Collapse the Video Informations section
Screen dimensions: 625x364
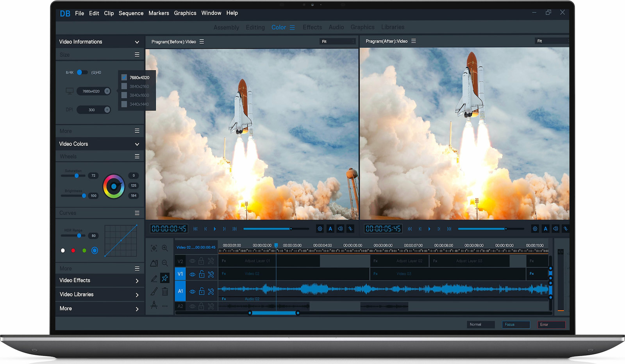tap(137, 42)
